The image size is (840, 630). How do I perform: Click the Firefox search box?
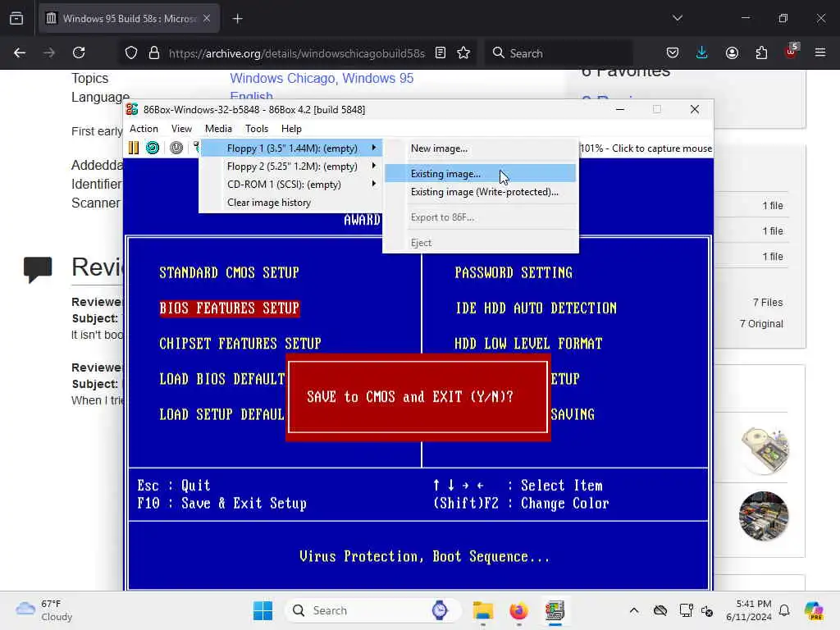tap(559, 53)
